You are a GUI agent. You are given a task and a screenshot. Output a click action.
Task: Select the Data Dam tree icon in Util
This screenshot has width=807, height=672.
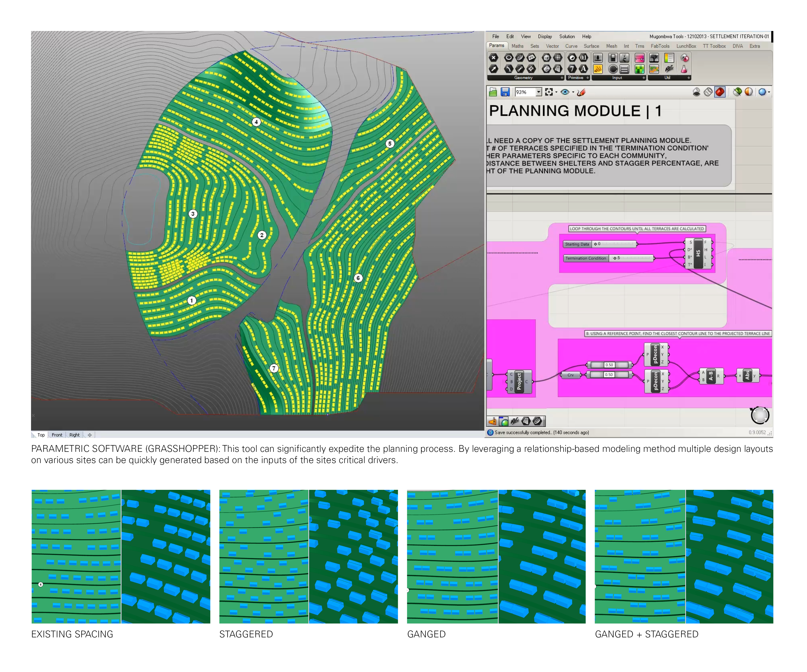(654, 58)
